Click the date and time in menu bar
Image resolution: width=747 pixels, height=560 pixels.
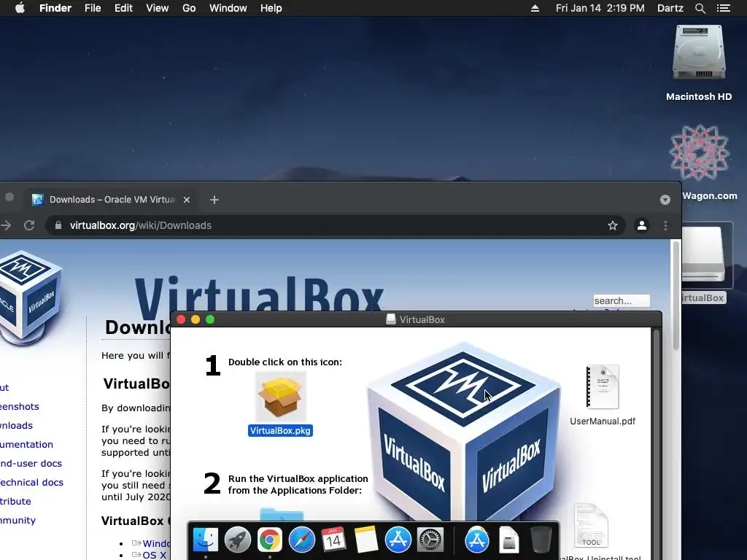tap(600, 8)
